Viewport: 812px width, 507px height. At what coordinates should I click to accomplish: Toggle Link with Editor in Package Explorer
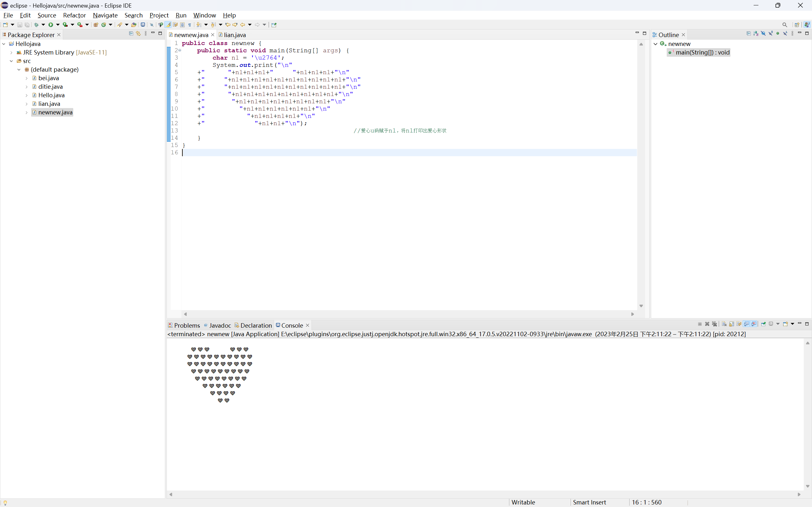[138, 34]
